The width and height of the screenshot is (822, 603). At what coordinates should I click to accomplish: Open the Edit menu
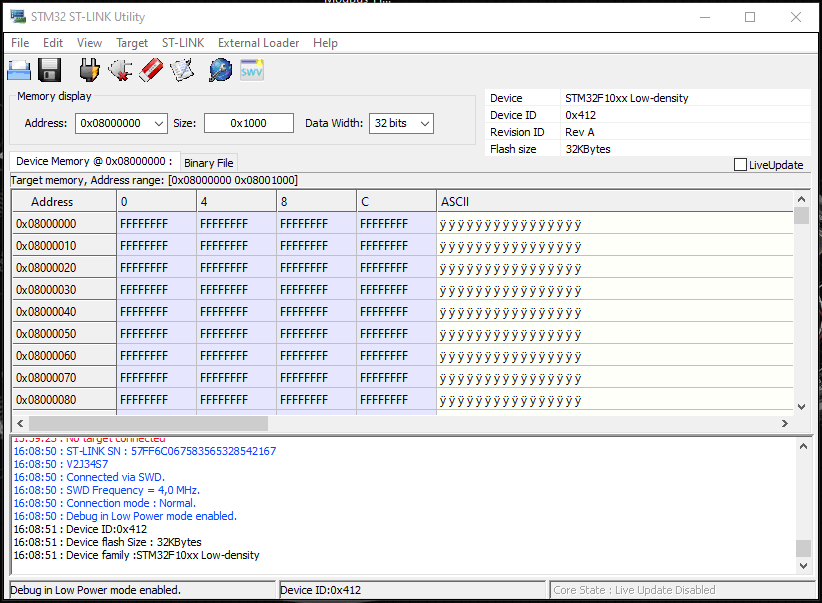53,43
